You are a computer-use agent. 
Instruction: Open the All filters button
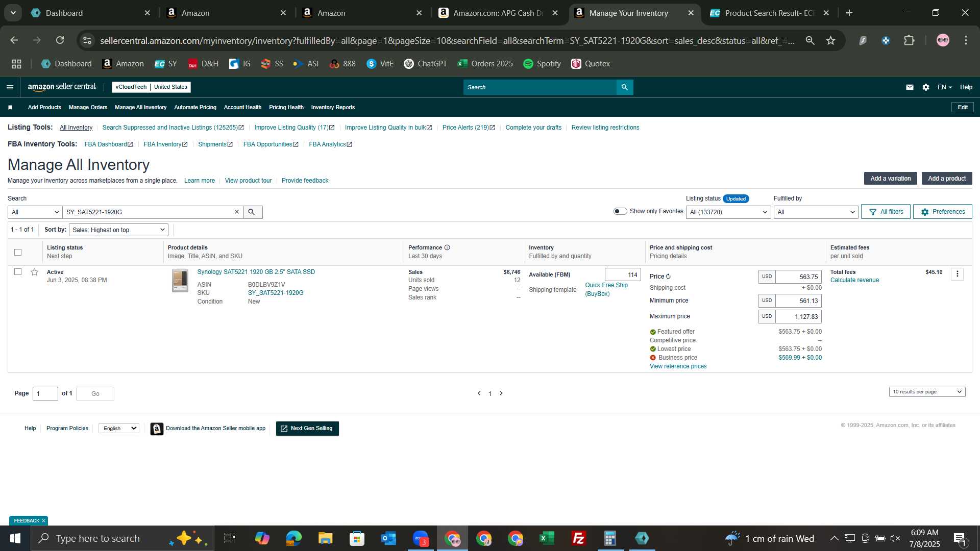pyautogui.click(x=886, y=212)
